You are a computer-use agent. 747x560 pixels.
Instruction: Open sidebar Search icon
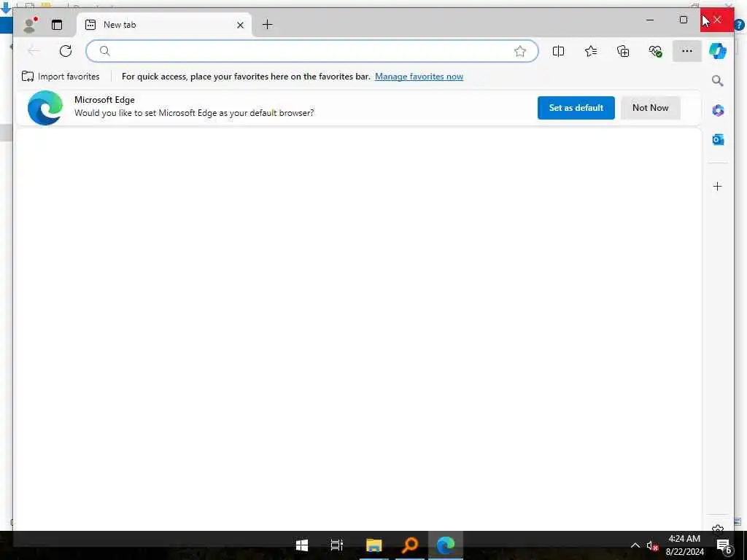pyautogui.click(x=718, y=80)
